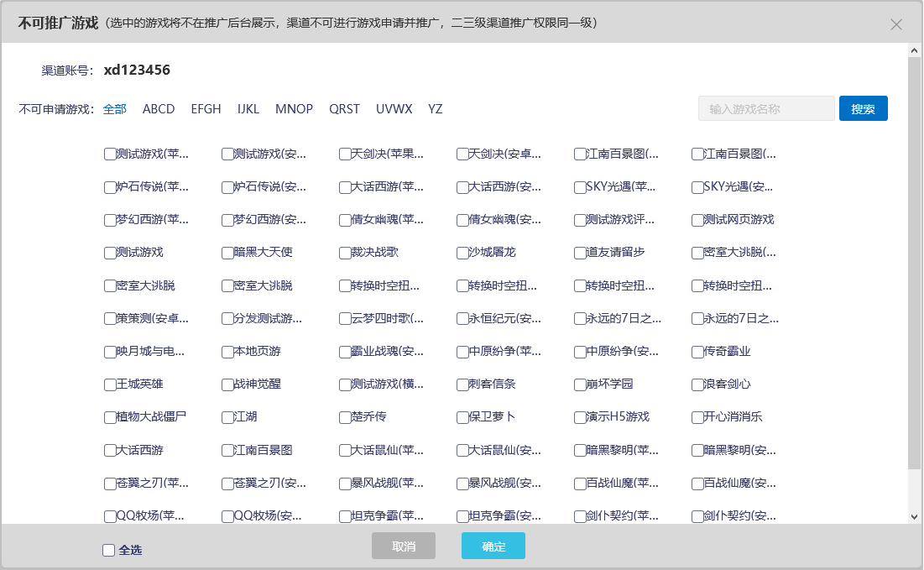Toggle the 全选 checkbox
The height and width of the screenshot is (570, 924).
pos(108,550)
